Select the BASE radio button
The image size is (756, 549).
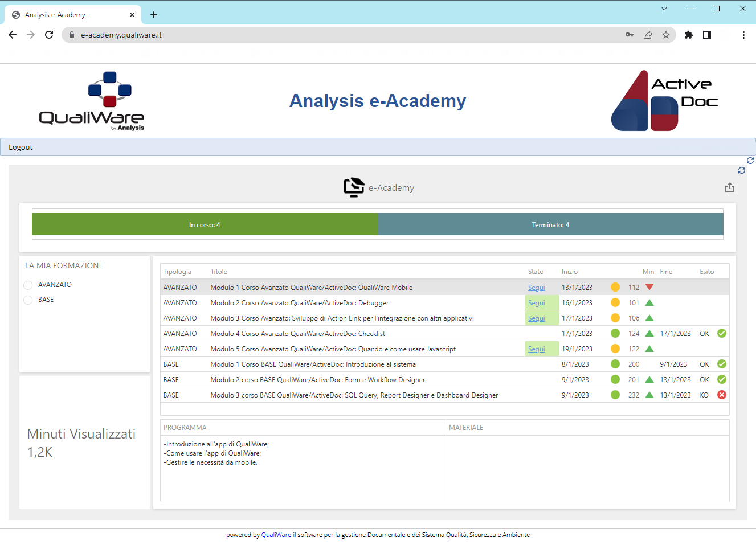28,300
